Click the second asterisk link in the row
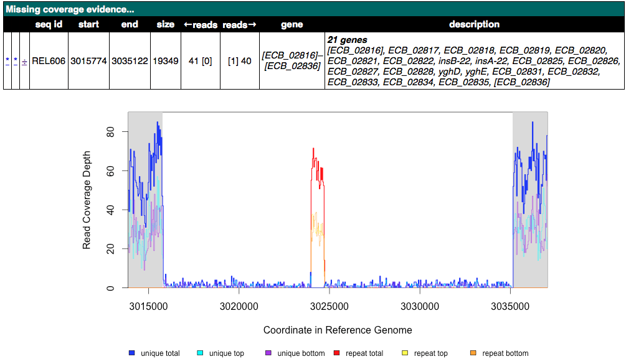 coord(16,61)
